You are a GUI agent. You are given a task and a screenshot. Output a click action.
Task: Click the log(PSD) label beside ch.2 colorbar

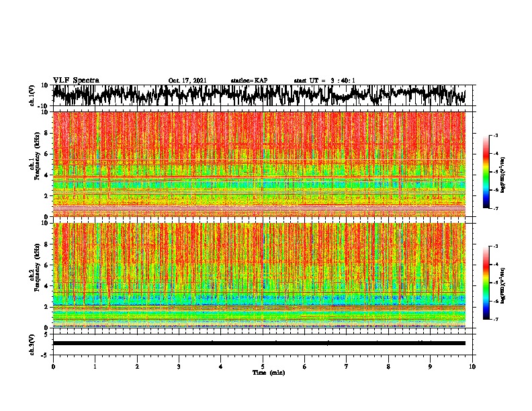(502, 286)
